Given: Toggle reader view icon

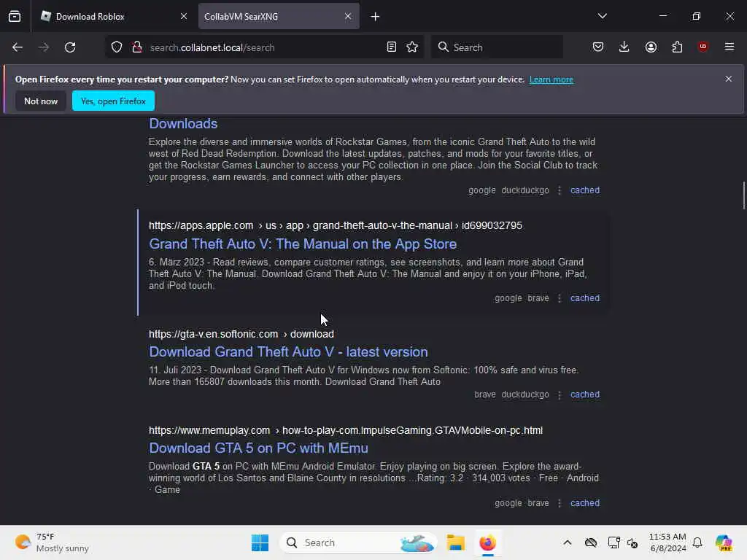Looking at the screenshot, I should coord(391,47).
